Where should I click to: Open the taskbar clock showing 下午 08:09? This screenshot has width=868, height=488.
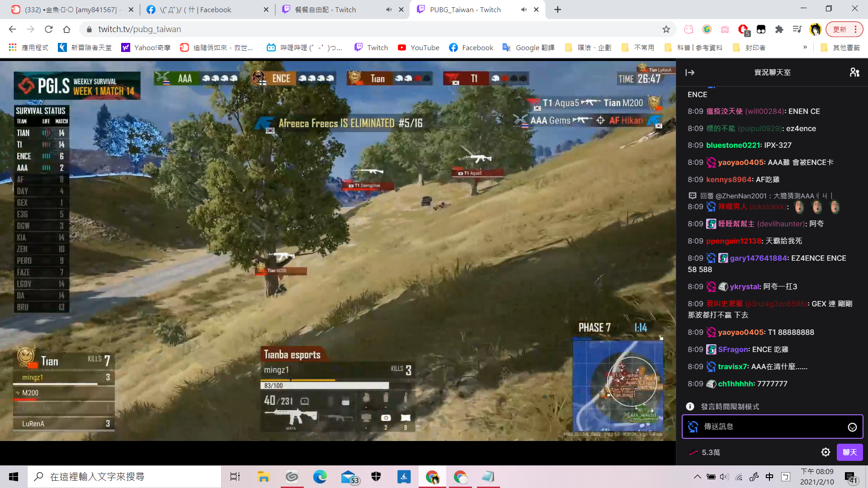(817, 477)
